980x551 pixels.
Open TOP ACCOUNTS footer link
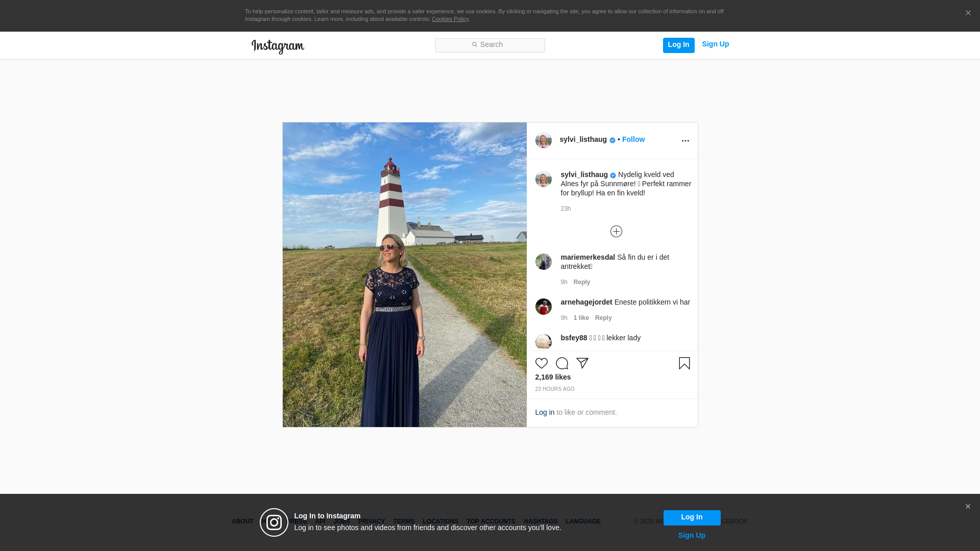click(491, 521)
